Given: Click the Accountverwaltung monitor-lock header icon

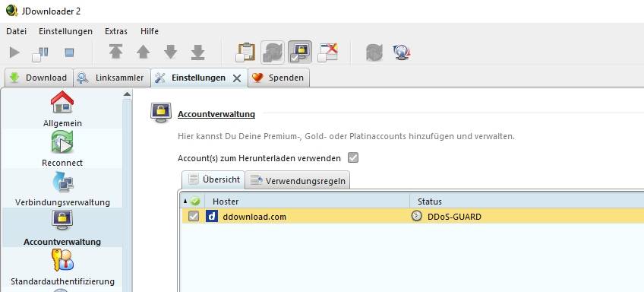Looking at the screenshot, I should click(161, 113).
